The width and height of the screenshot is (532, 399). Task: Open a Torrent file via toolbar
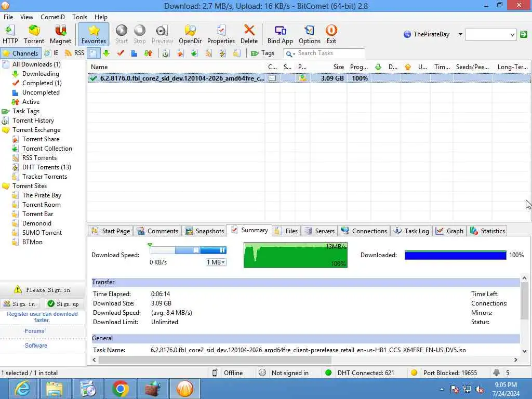34,34
